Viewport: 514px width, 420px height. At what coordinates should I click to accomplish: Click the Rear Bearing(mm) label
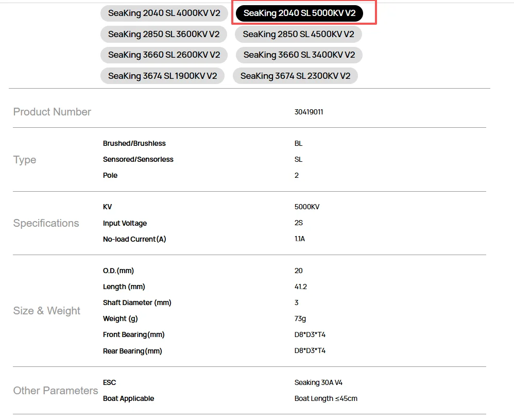point(132,351)
